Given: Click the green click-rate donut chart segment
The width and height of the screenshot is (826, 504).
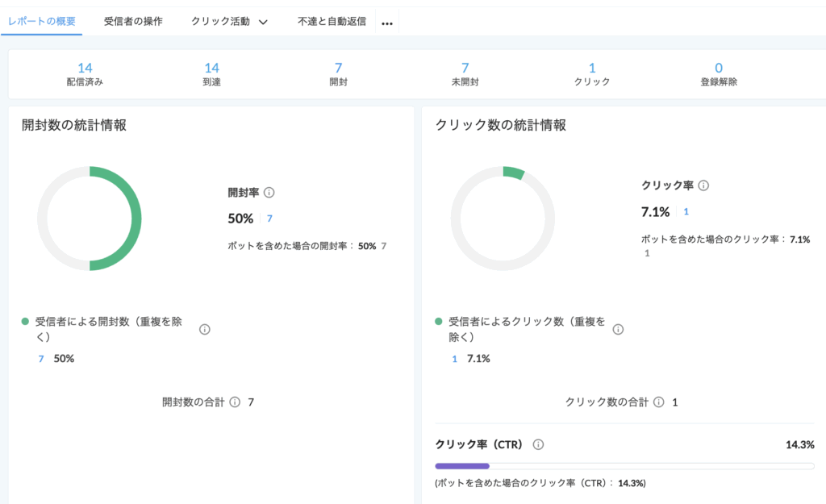Looking at the screenshot, I should coord(514,173).
